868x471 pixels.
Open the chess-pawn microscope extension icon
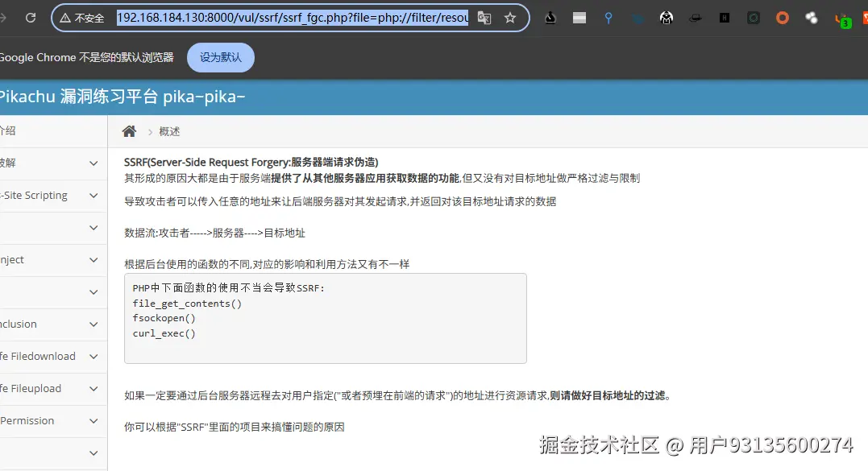point(550,18)
